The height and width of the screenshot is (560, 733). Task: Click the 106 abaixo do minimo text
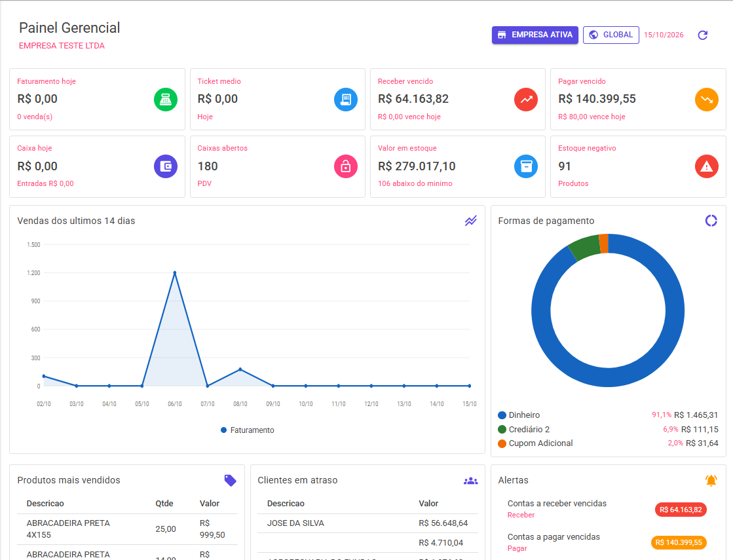[415, 183]
